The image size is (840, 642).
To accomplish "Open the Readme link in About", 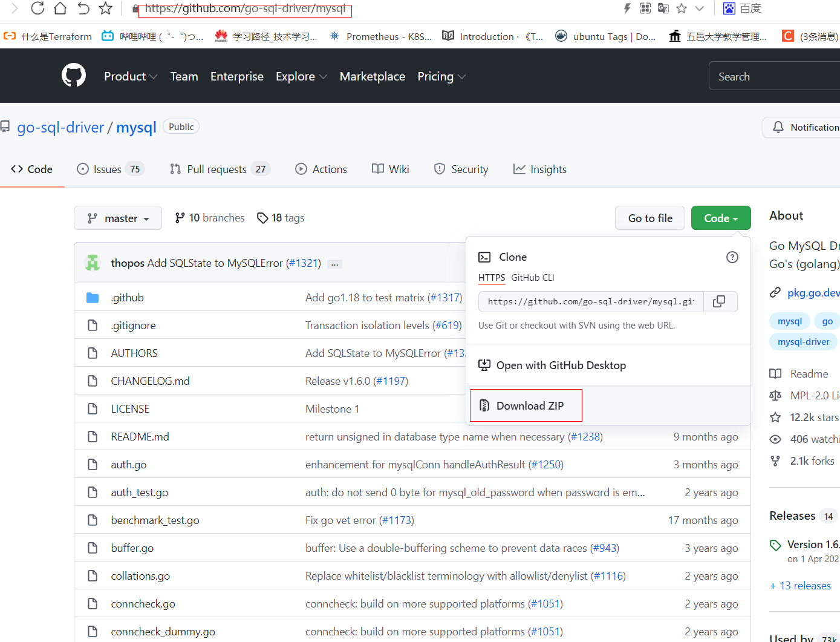I will (x=799, y=374).
